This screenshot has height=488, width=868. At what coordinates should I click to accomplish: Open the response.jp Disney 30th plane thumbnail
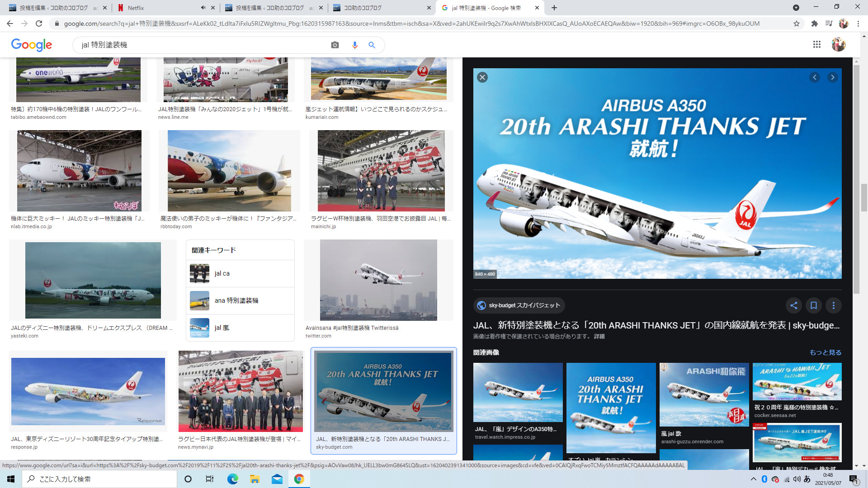coord(88,391)
